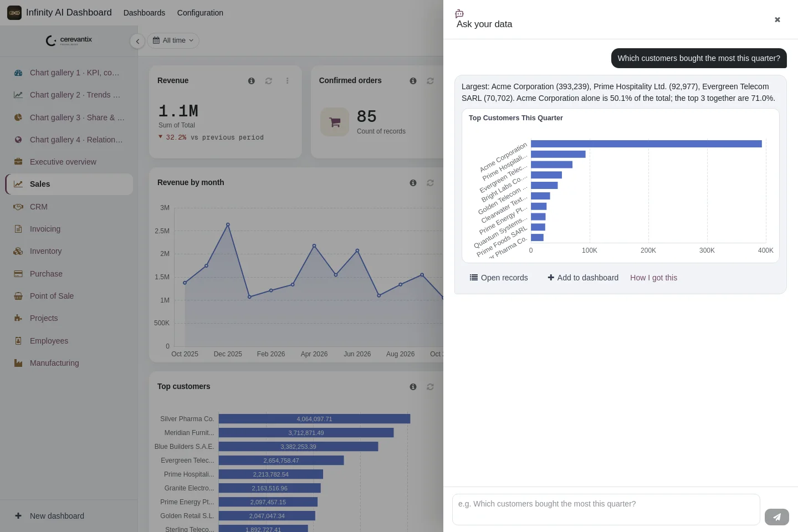Refresh the Revenue by month chart
This screenshot has height=532, width=798.
click(430, 183)
